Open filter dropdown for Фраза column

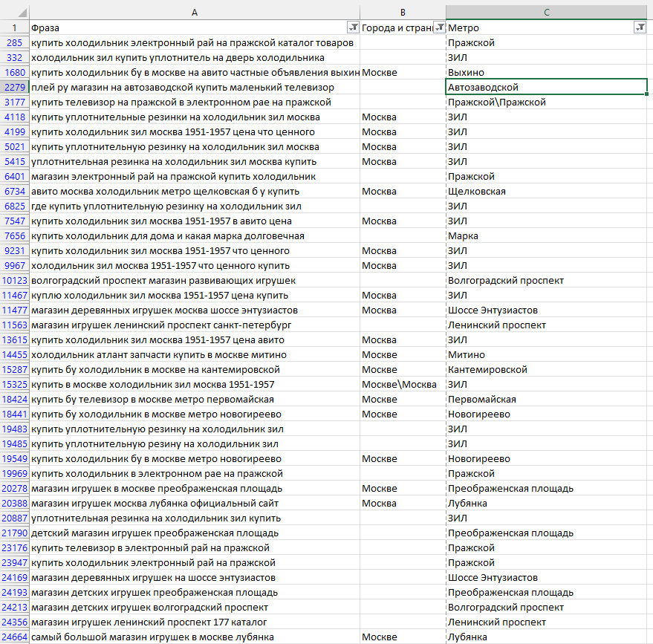[x=353, y=27]
